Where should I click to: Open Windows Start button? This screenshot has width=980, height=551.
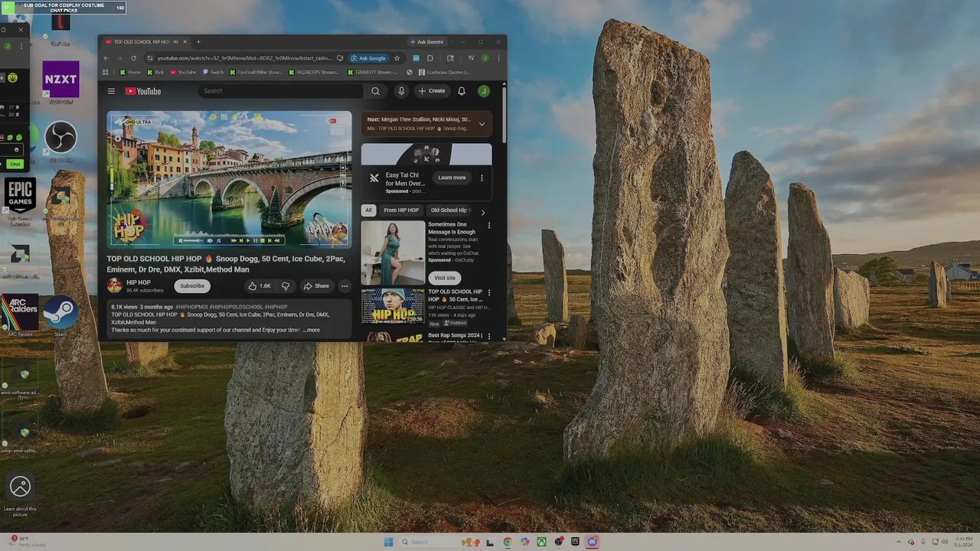pyautogui.click(x=388, y=542)
